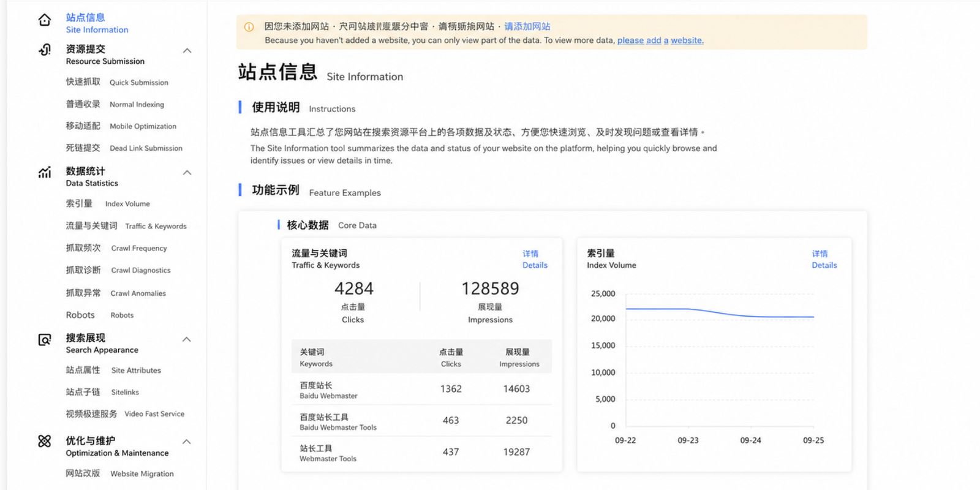Open Dead Link Submission page
The width and height of the screenshot is (980, 490).
(x=124, y=148)
